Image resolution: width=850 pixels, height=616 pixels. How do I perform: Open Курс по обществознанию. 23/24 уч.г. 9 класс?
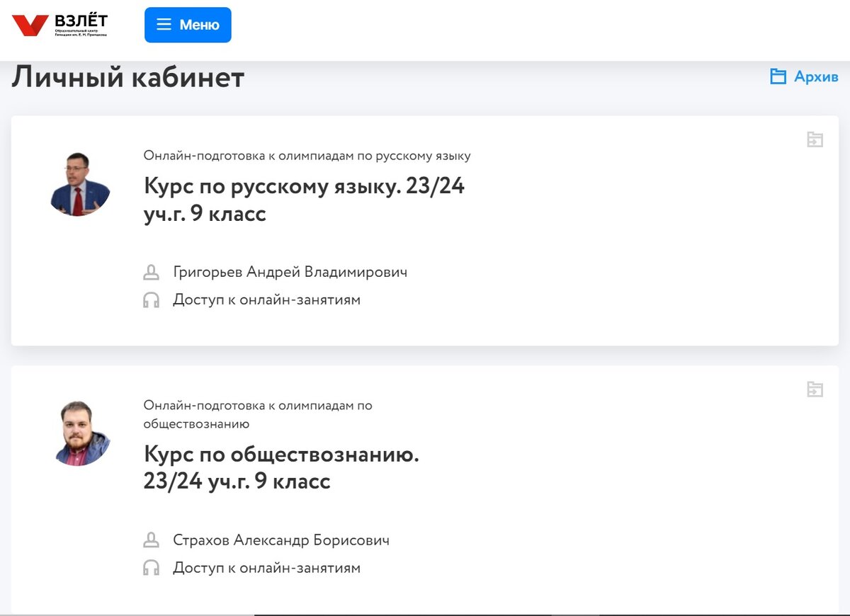click(x=280, y=467)
